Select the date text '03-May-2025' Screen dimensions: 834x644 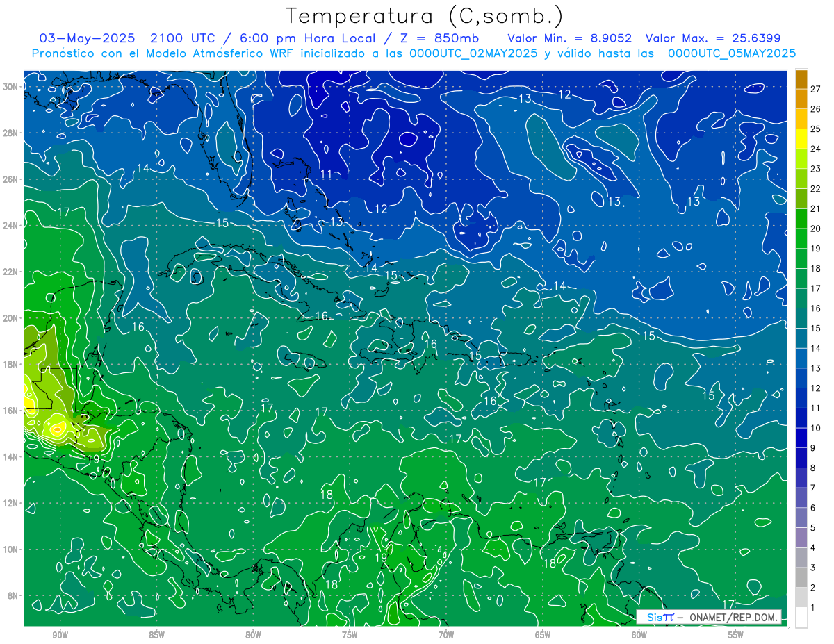click(x=88, y=38)
